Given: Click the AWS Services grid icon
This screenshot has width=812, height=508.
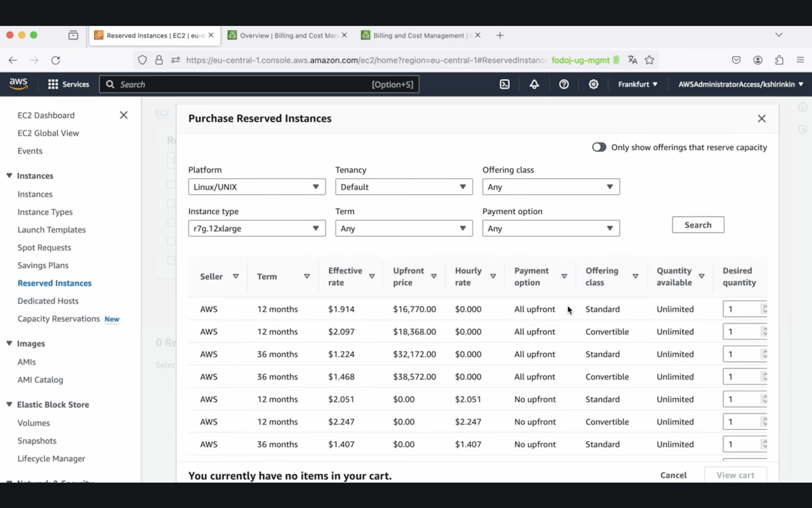Looking at the screenshot, I should click(53, 84).
